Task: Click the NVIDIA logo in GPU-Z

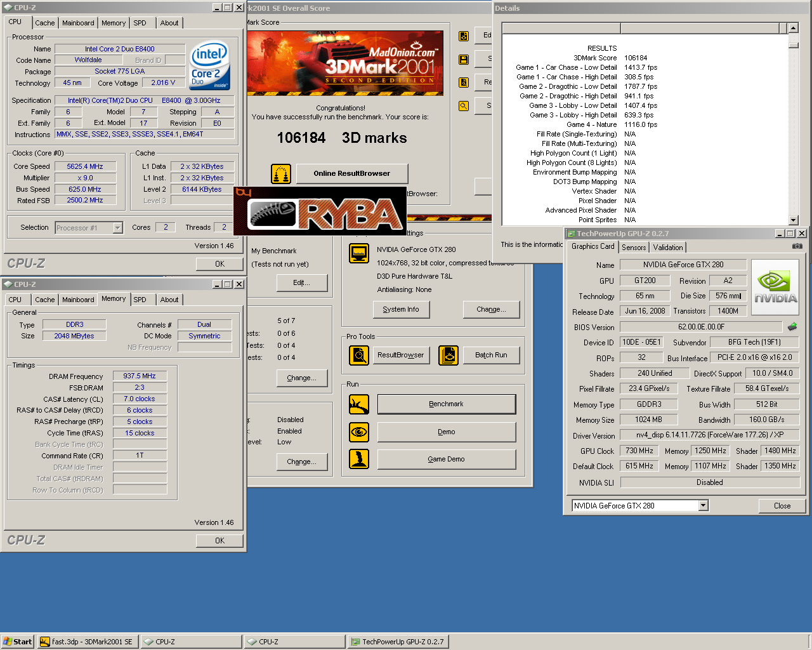Action: [776, 287]
